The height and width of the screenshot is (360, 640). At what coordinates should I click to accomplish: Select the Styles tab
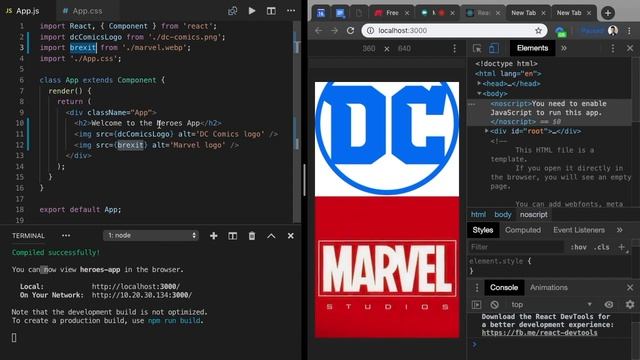pos(483,230)
